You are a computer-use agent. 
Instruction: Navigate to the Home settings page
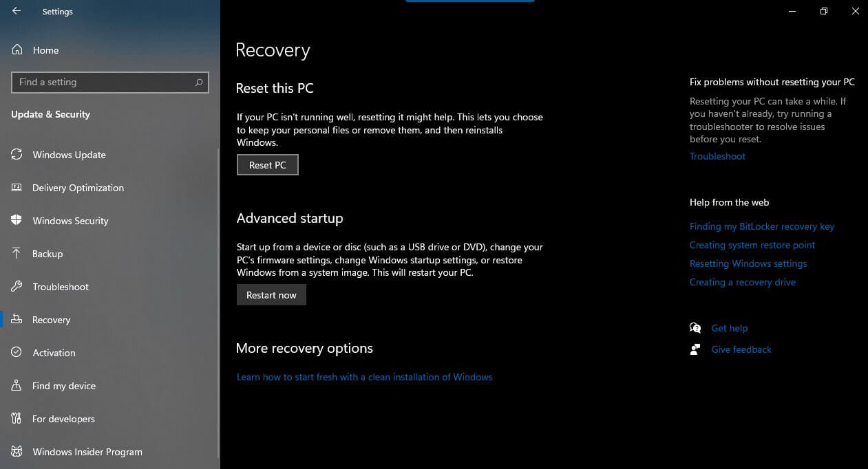45,50
